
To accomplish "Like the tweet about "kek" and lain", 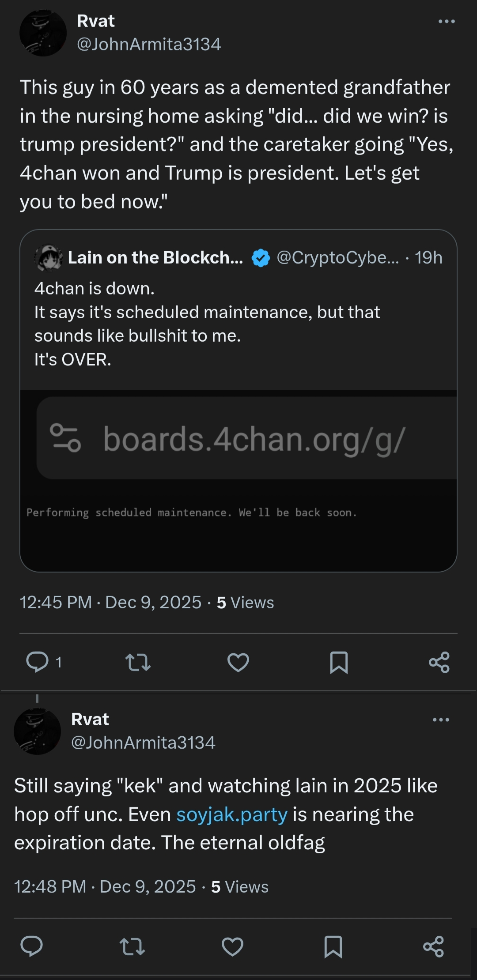I will point(232,946).
